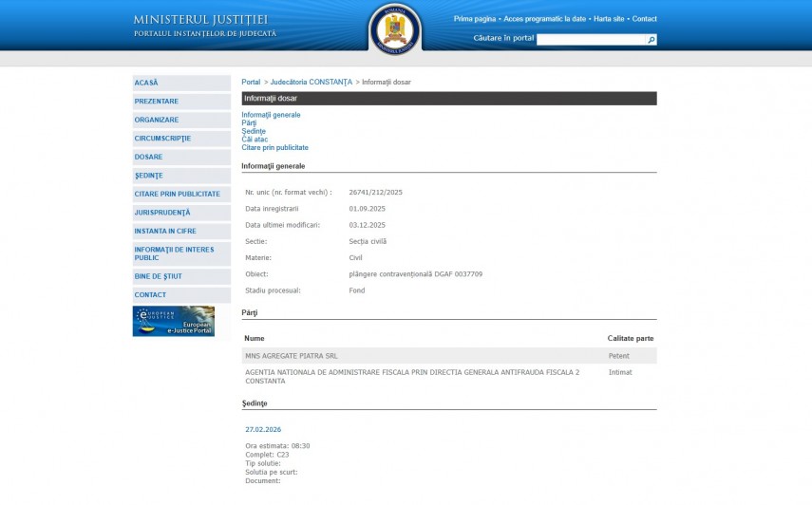Click Contact link in top header
Screen dimensions: 812x505
[644, 19]
